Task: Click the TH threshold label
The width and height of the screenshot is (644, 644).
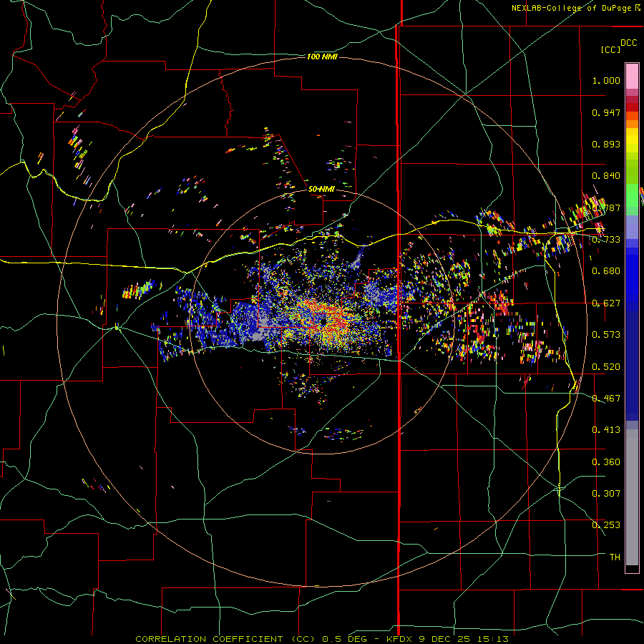Action: (x=615, y=557)
